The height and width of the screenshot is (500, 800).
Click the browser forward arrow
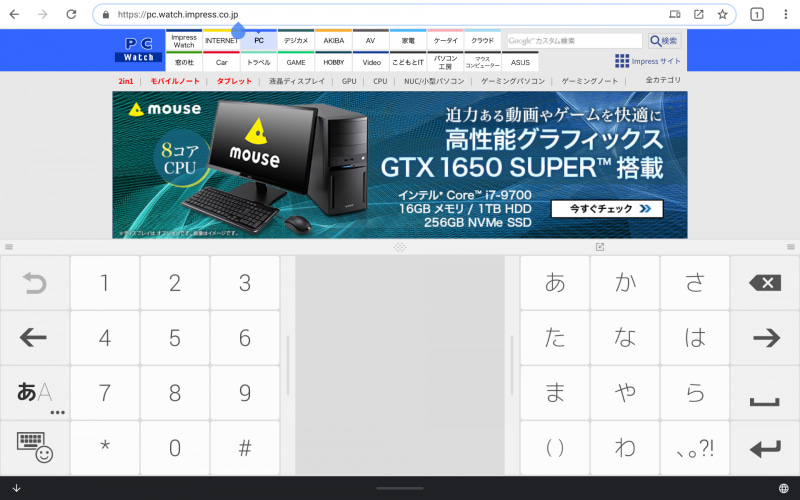coord(42,14)
